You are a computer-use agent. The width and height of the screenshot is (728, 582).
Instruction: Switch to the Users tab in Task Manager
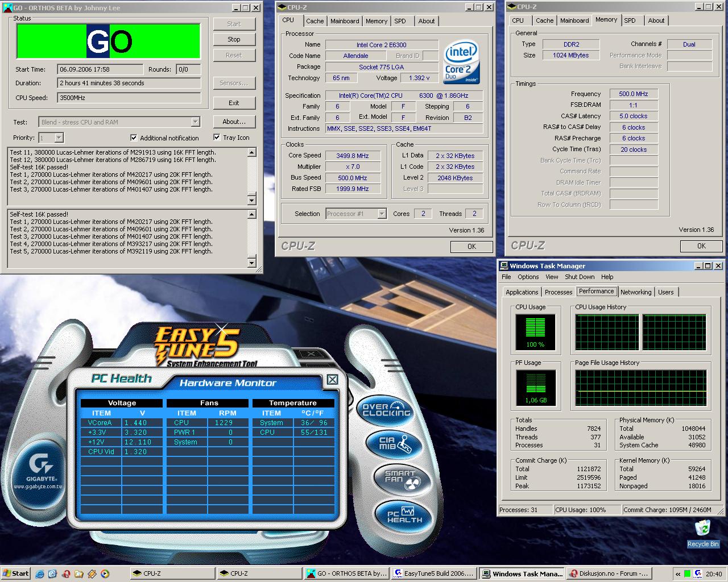[x=665, y=292]
